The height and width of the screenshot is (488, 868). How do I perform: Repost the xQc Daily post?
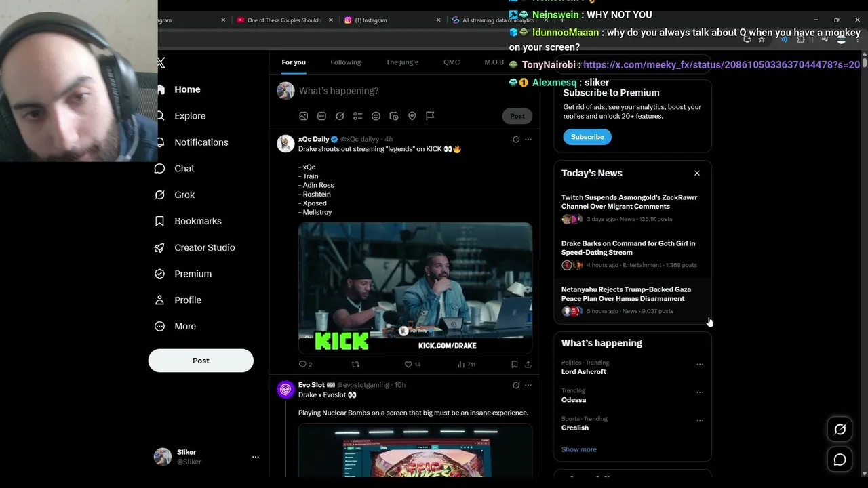pyautogui.click(x=355, y=365)
